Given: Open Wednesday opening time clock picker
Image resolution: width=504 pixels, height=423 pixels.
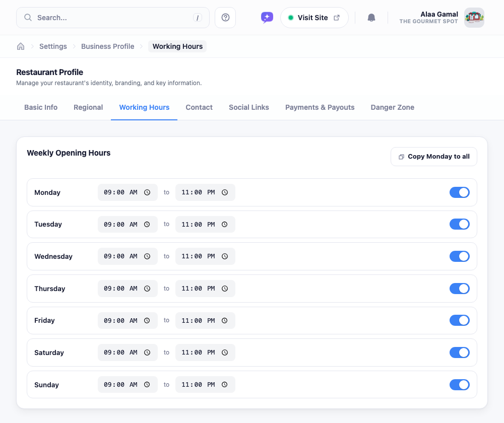Looking at the screenshot, I should point(147,256).
